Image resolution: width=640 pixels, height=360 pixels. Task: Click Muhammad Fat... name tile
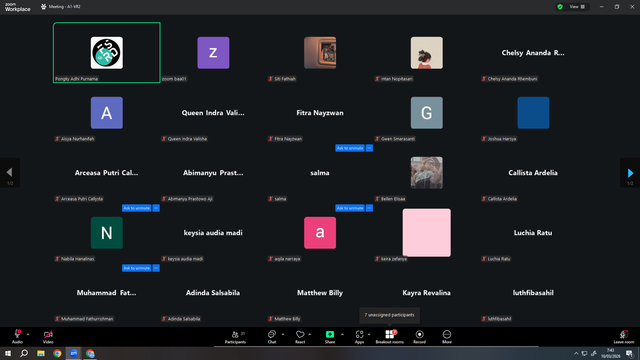[107, 293]
